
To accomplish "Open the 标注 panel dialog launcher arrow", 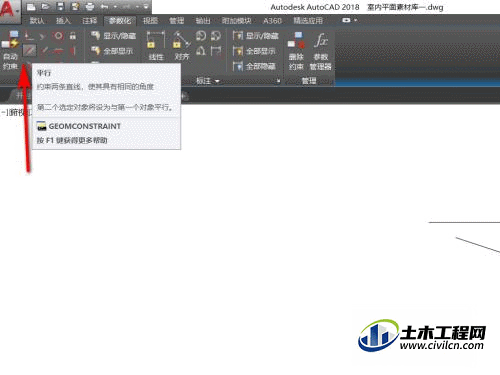I will [x=278, y=81].
